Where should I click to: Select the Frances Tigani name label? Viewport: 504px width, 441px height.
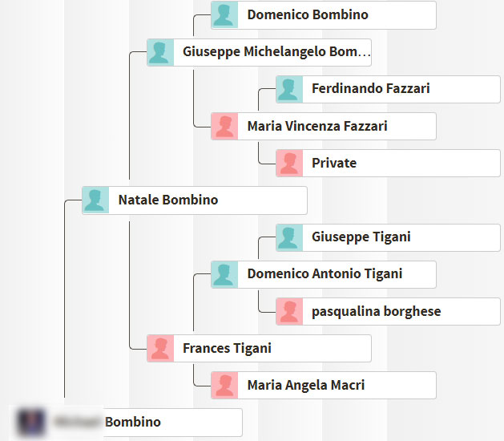[227, 348]
